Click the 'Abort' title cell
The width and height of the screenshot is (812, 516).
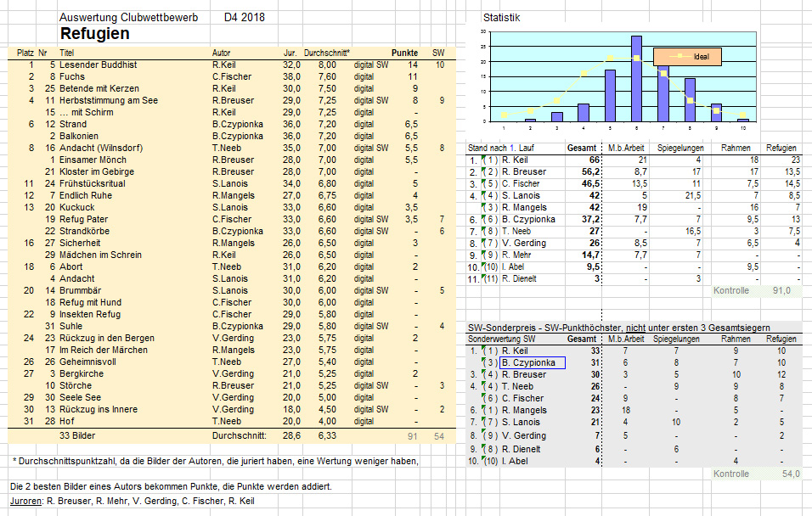(x=71, y=267)
